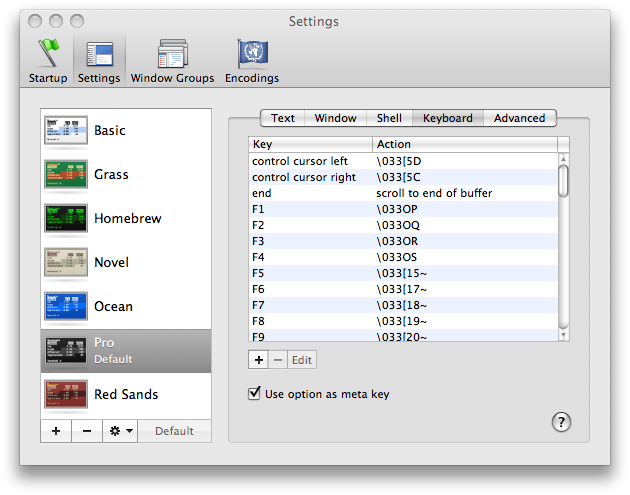Select the Pro default profile
The image size is (630, 495).
[126, 351]
